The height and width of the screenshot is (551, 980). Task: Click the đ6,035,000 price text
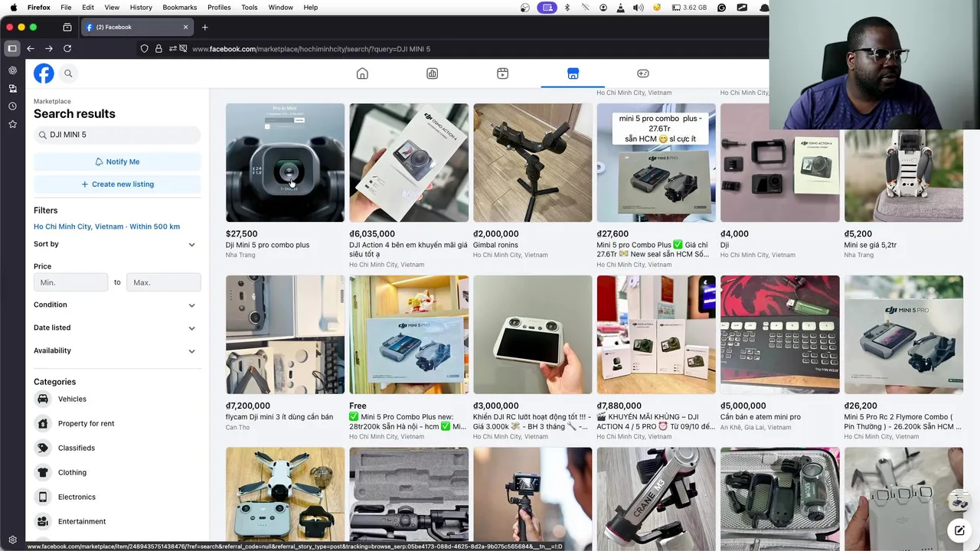(x=372, y=234)
